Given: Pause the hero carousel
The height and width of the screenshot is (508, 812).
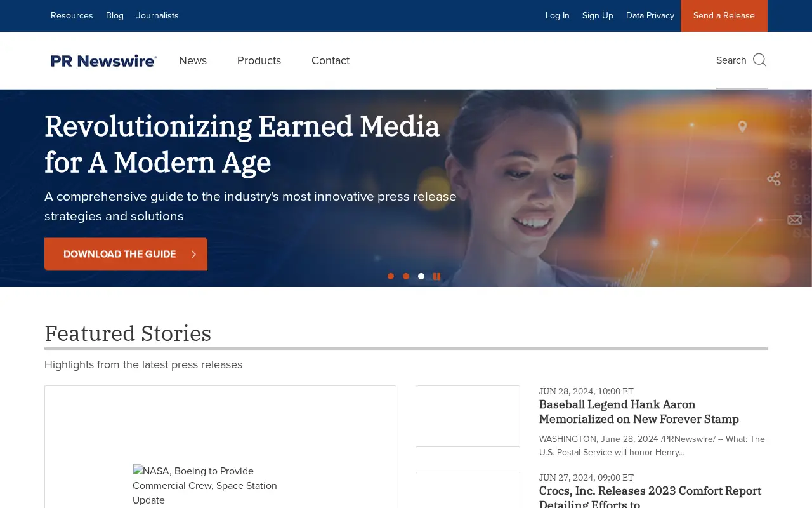Looking at the screenshot, I should (x=436, y=276).
